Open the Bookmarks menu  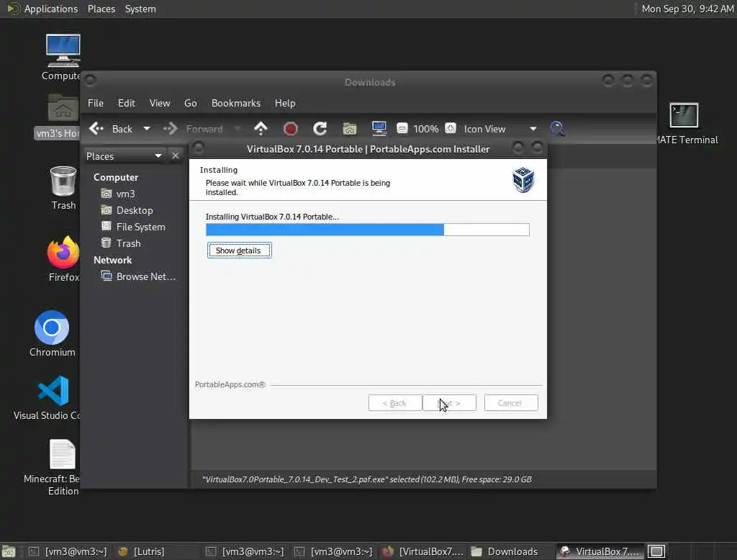pos(236,103)
